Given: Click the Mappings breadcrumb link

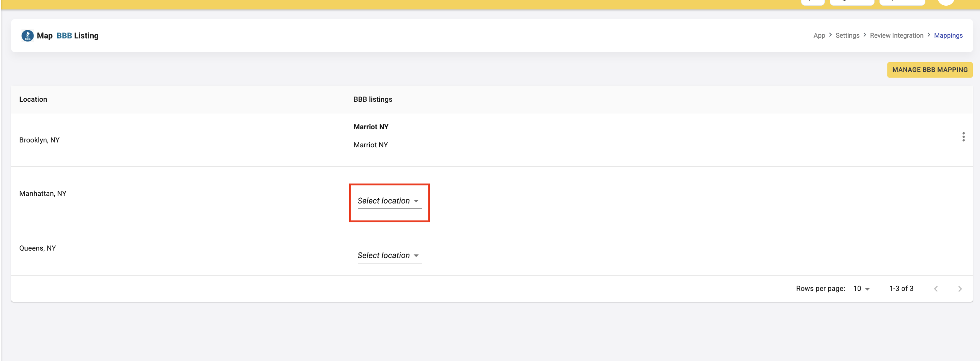Looking at the screenshot, I should pos(948,35).
